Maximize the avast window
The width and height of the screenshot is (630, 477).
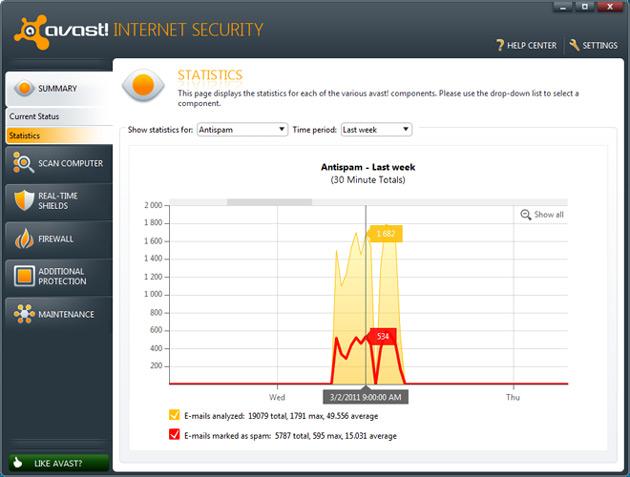[585, 7]
